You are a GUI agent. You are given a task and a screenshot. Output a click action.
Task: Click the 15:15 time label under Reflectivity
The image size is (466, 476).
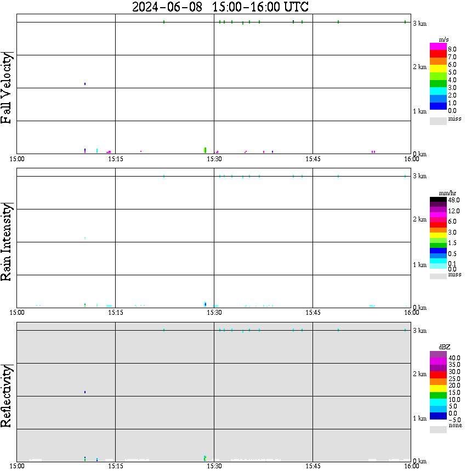click(116, 466)
